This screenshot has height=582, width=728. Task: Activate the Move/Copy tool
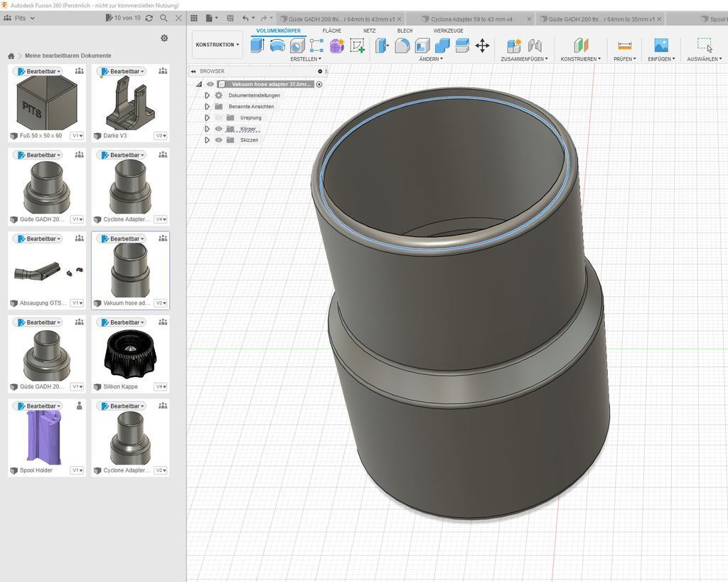click(x=483, y=45)
